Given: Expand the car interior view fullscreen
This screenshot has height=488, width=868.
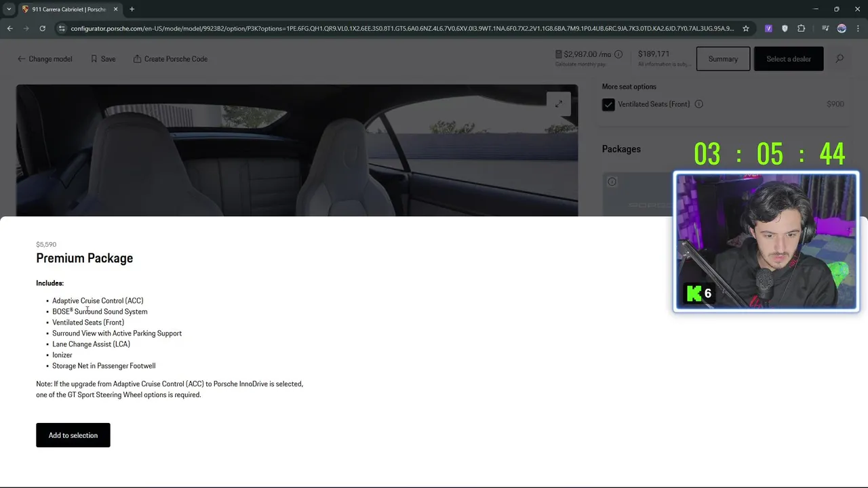Looking at the screenshot, I should coord(559,104).
